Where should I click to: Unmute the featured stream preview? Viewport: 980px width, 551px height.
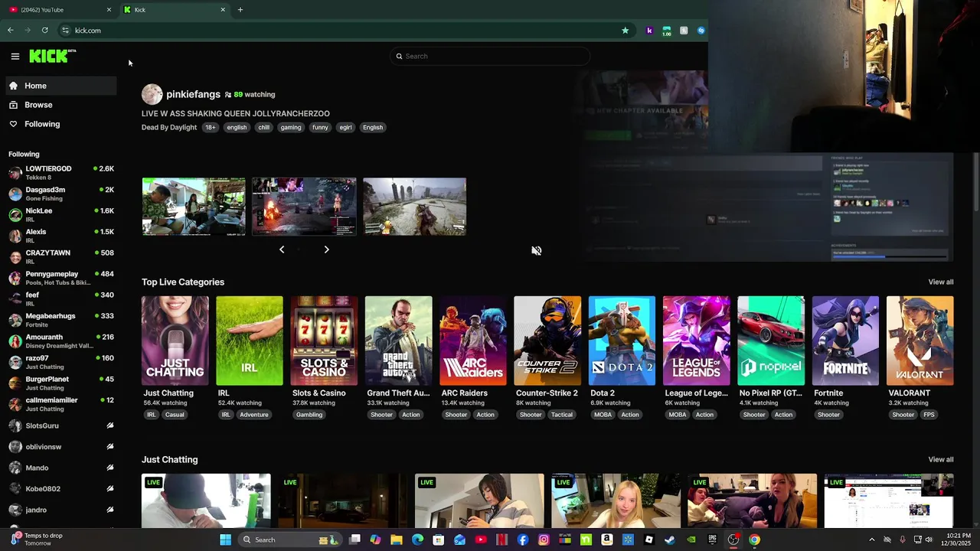536,250
